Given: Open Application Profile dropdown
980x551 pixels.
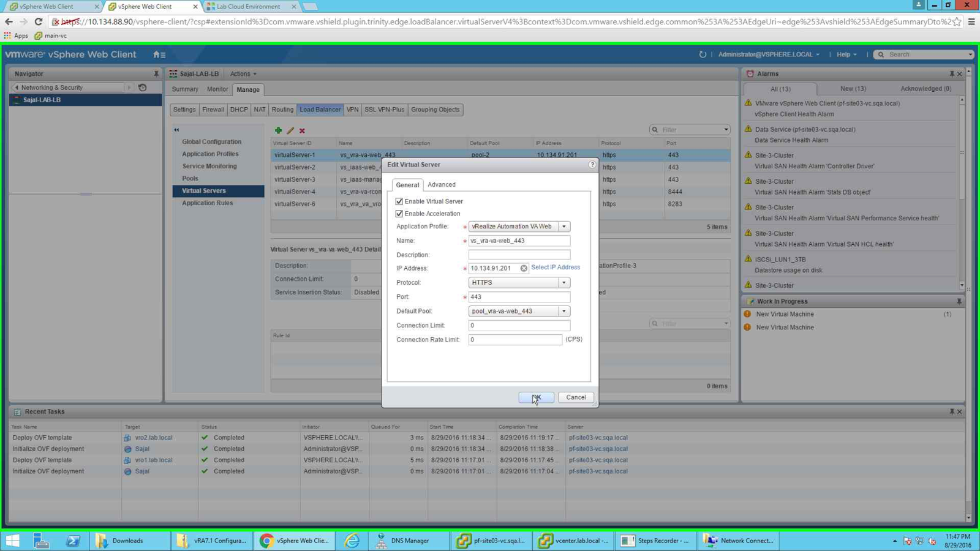Looking at the screenshot, I should point(564,227).
